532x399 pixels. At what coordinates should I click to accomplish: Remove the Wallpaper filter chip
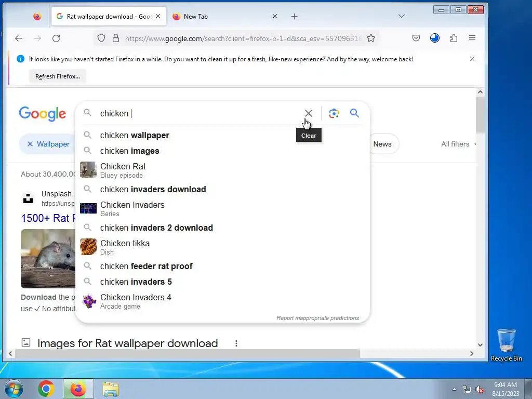point(30,144)
